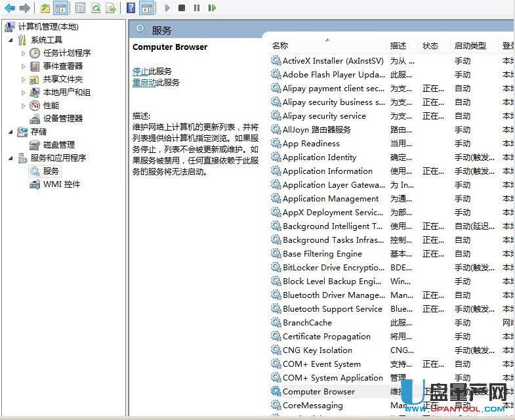Select 服务和应用程序 tree node
This screenshot has height=420, width=515.
pyautogui.click(x=58, y=158)
